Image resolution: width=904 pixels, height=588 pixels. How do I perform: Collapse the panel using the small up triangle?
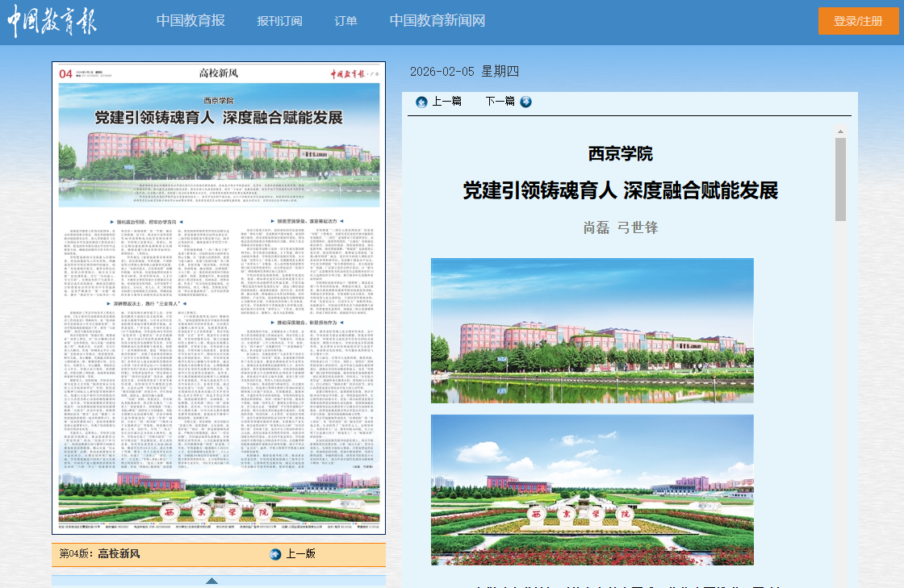pyautogui.click(x=211, y=580)
